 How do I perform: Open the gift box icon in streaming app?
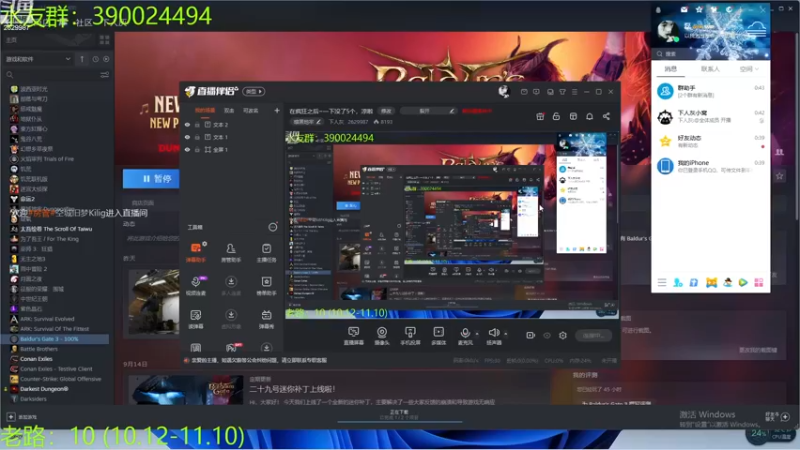[540, 117]
